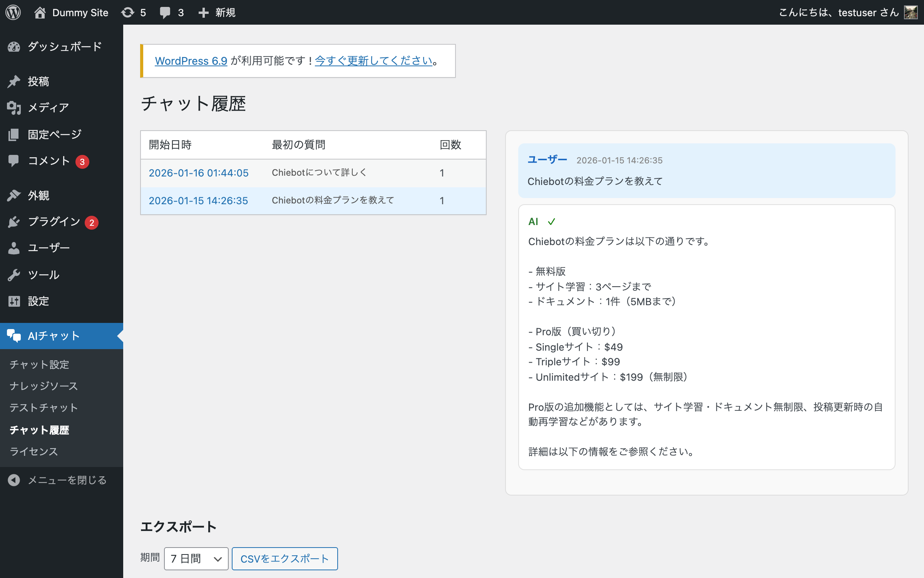The width and height of the screenshot is (924, 578).
Task: Open メディア from the sidebar
Action: tap(48, 108)
